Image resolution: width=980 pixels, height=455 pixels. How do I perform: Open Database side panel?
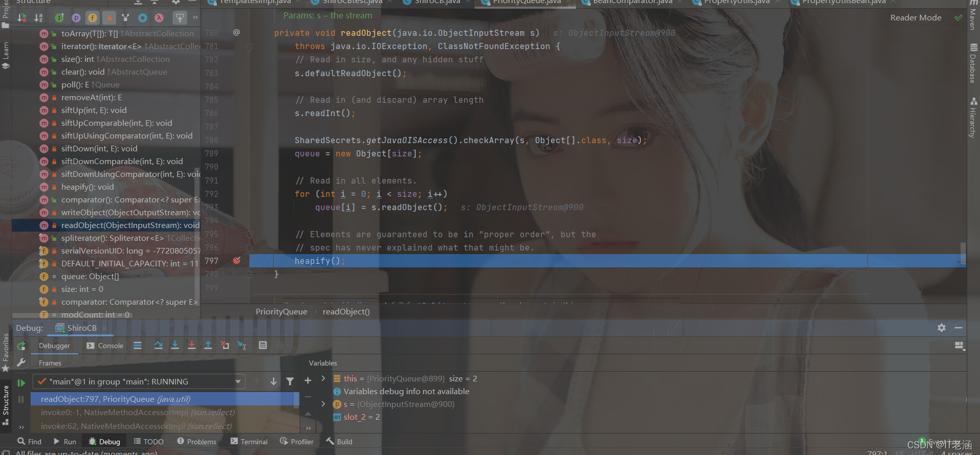pos(973,63)
